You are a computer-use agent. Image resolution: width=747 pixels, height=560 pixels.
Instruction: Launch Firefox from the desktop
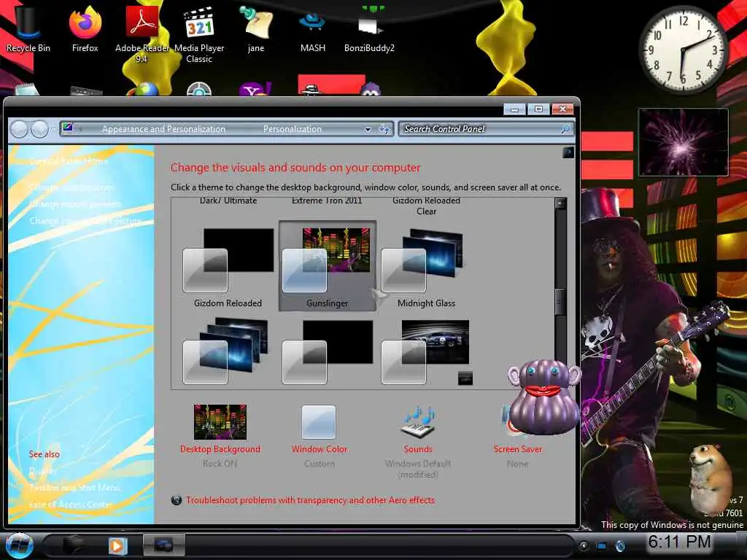tap(85, 28)
